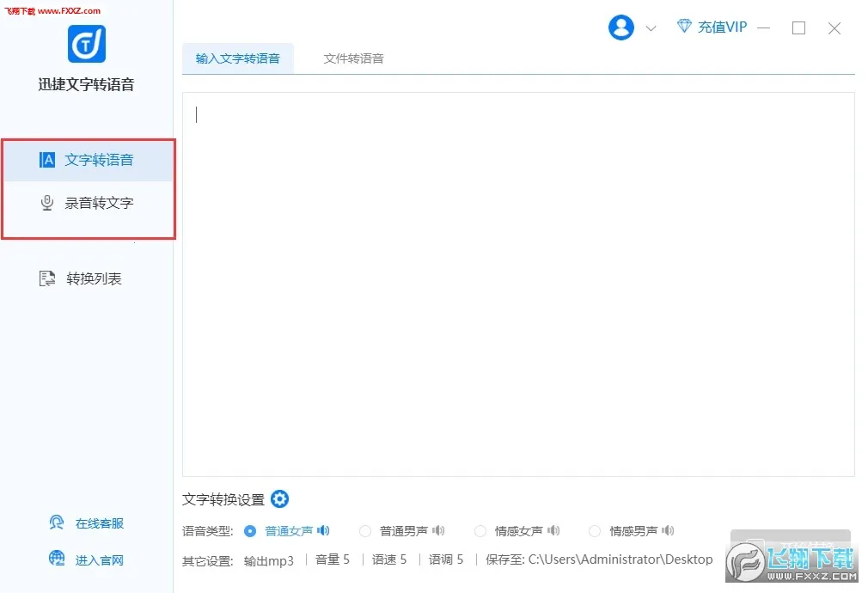Select the 普通男声 radio button
The height and width of the screenshot is (593, 868).
coord(365,531)
